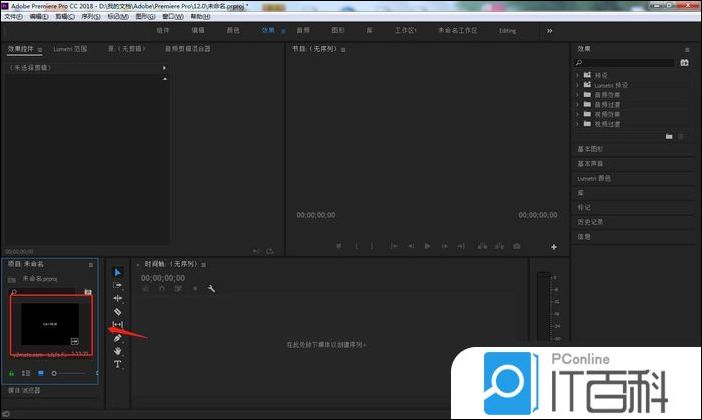This screenshot has height=420, width=702.
Task: Select the Pen tool in toolbar
Action: (x=117, y=338)
